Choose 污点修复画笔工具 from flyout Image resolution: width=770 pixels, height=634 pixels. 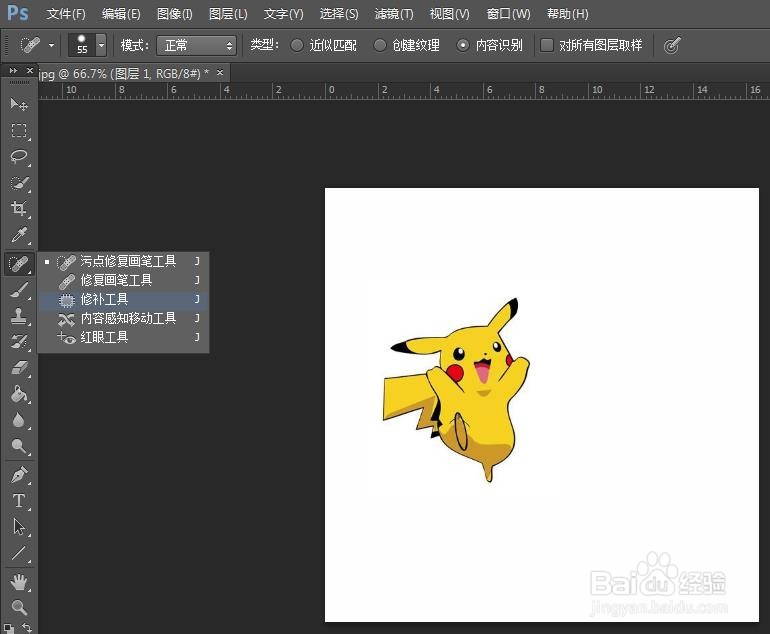[x=123, y=261]
